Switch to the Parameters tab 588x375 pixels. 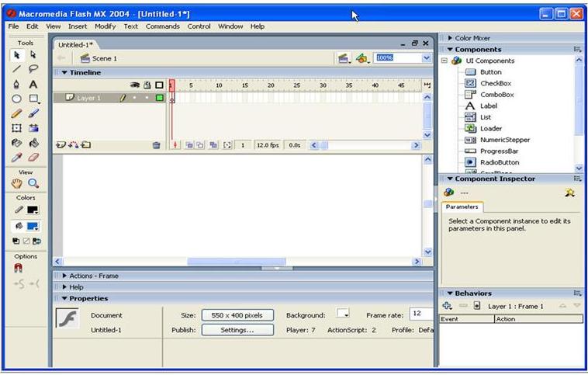tap(462, 207)
